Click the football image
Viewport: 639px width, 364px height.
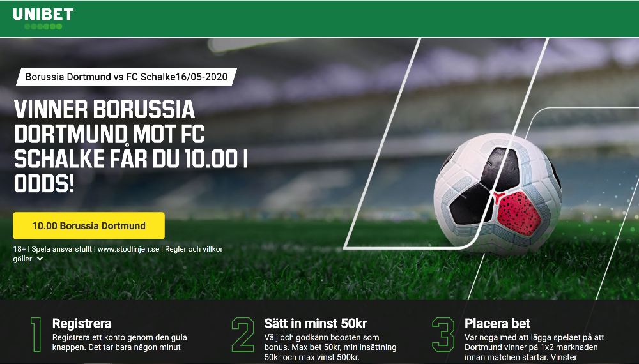click(x=498, y=193)
